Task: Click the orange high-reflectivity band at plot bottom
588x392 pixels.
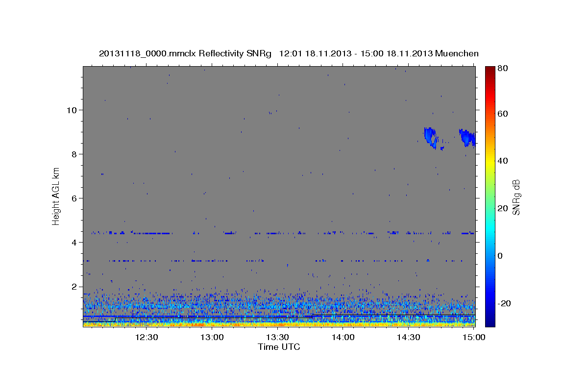Action: click(279, 324)
